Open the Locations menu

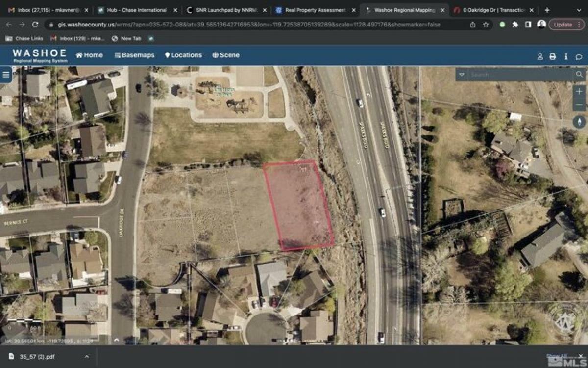185,55
